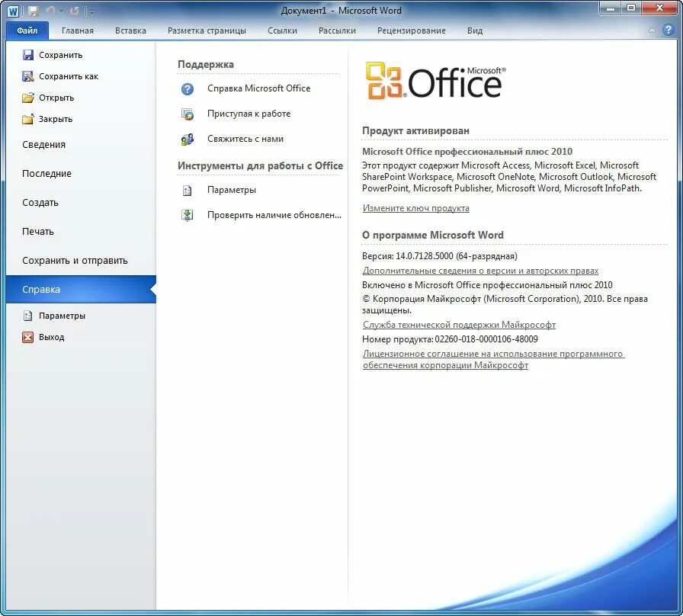Open the Customize Quick Access Toolbar dropdown
Viewport: 683px width, 616px height.
[91, 11]
